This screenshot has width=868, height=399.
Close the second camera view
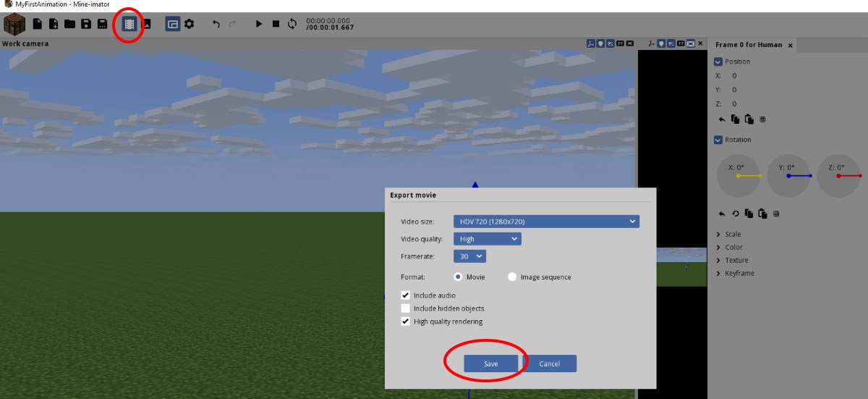[700, 44]
